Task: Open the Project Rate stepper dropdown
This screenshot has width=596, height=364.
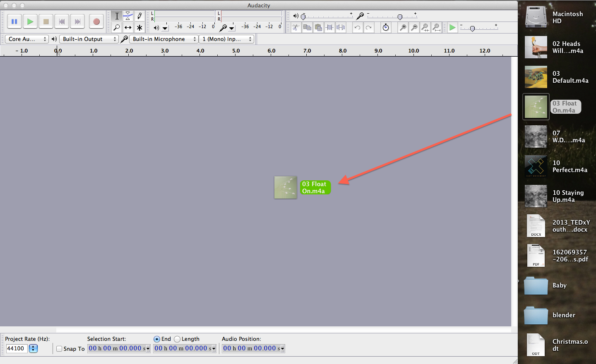Action: (x=34, y=349)
